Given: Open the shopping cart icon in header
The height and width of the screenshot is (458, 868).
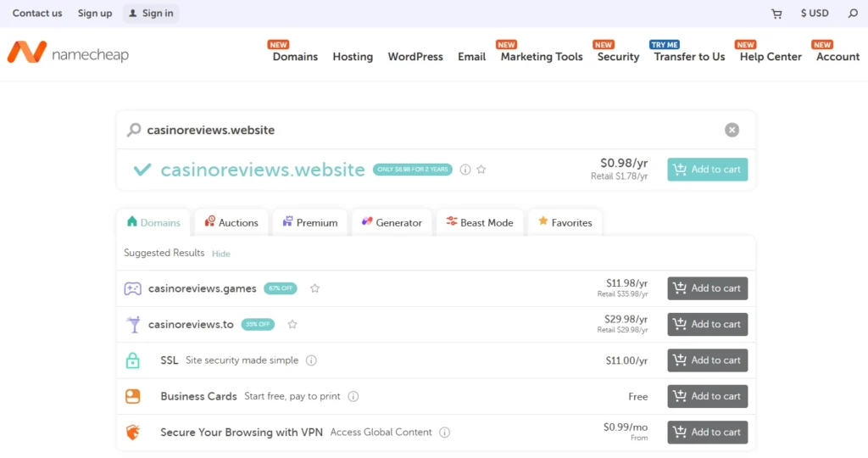Looking at the screenshot, I should pyautogui.click(x=776, y=14).
